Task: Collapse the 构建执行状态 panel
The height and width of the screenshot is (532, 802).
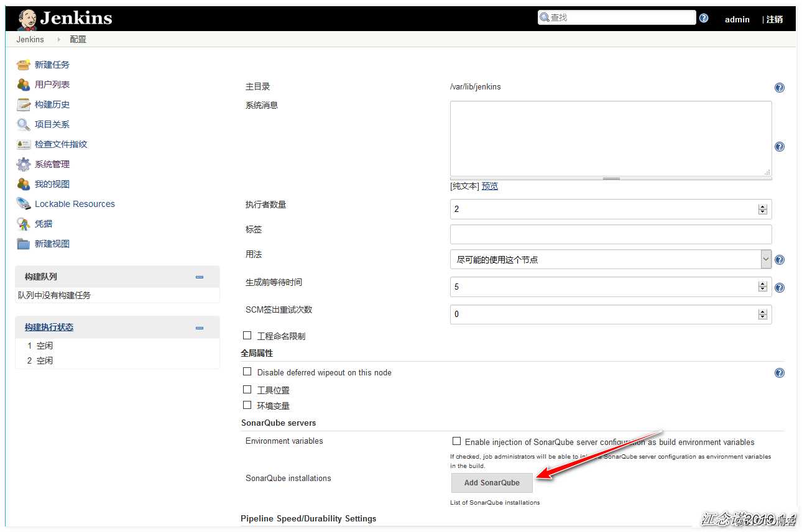Action: pos(200,328)
